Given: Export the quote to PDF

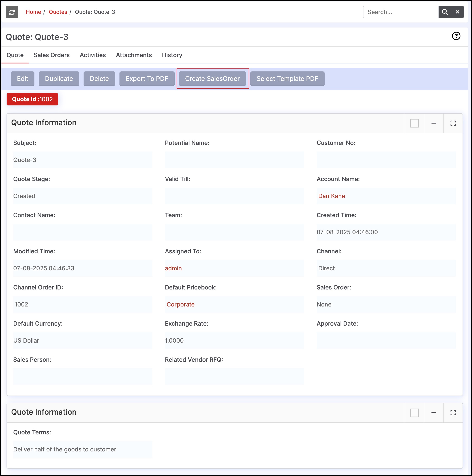Looking at the screenshot, I should (x=147, y=79).
